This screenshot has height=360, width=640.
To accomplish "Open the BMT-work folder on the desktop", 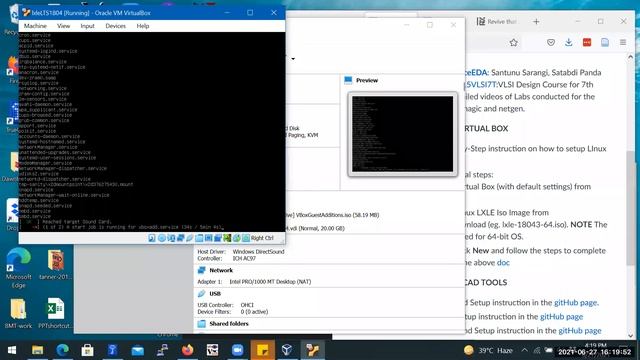I will (x=18, y=313).
